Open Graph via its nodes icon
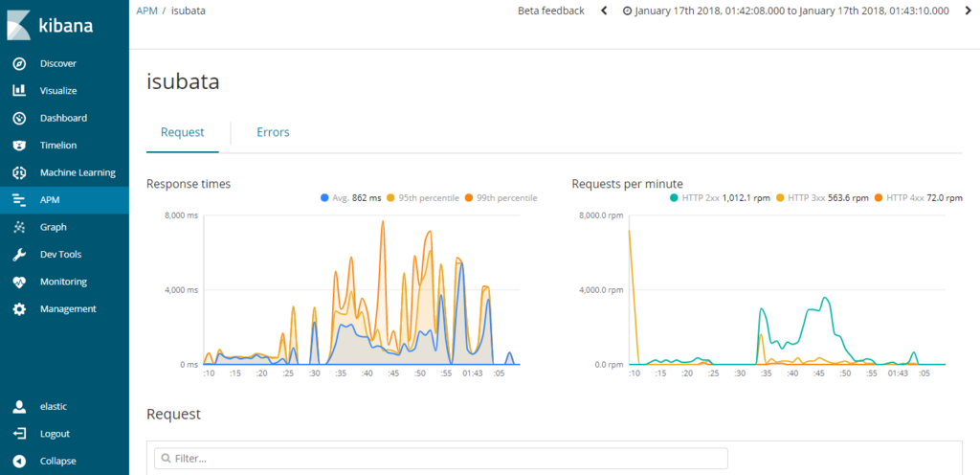 19,228
